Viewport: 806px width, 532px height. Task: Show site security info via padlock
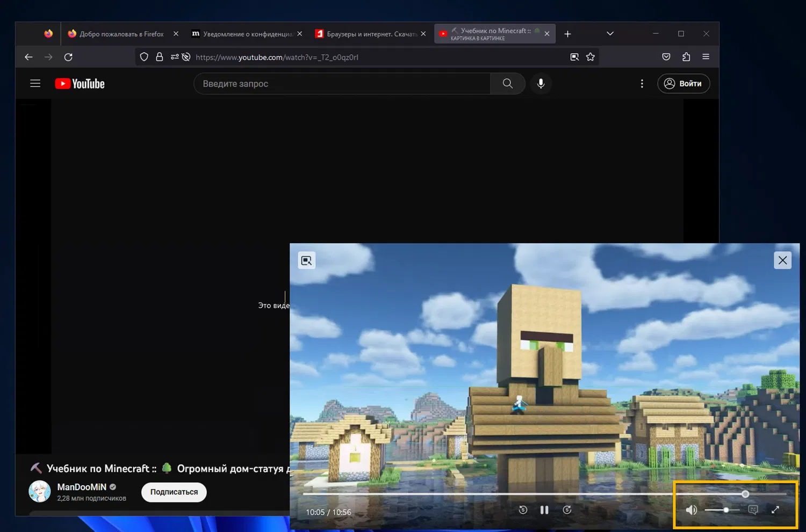(x=159, y=57)
